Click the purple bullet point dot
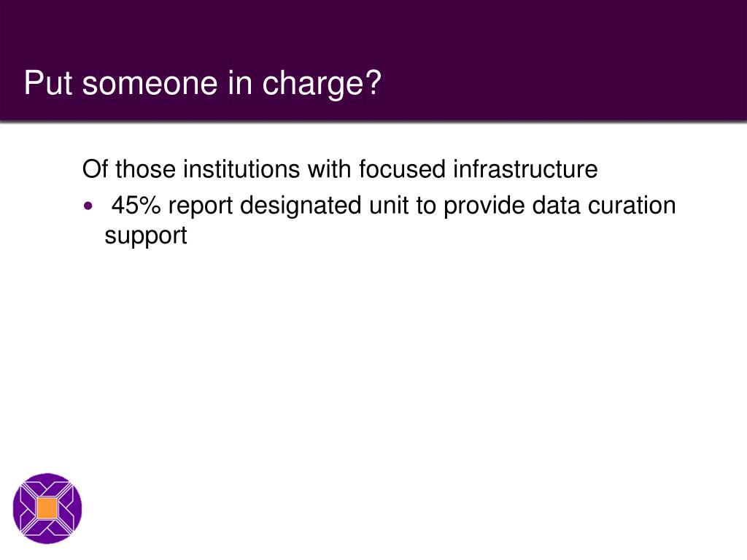747x560 pixels. click(x=88, y=206)
